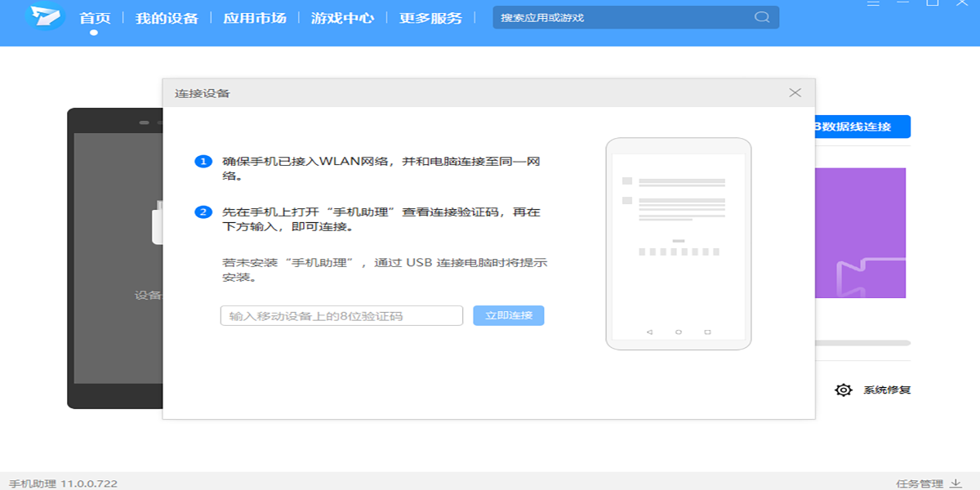Click the step 1 number badge
Screen dimensions: 980x490
[x=203, y=162]
